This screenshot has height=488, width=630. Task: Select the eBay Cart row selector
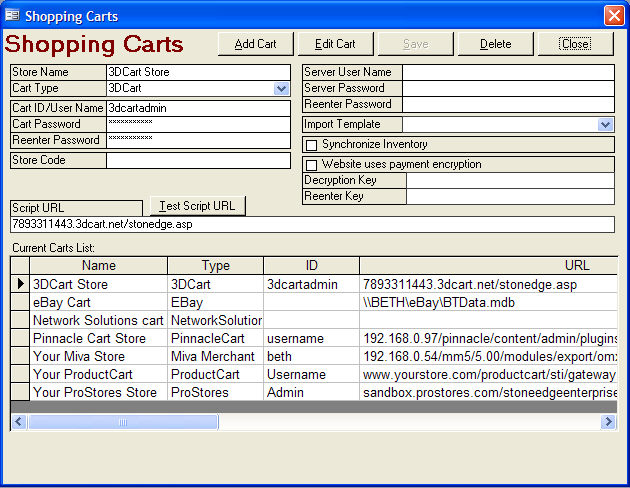point(20,302)
